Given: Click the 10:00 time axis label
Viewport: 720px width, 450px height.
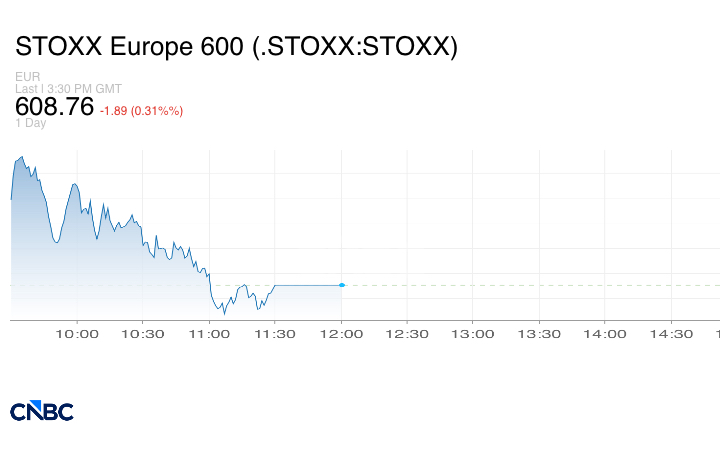Looking at the screenshot, I should [x=77, y=334].
